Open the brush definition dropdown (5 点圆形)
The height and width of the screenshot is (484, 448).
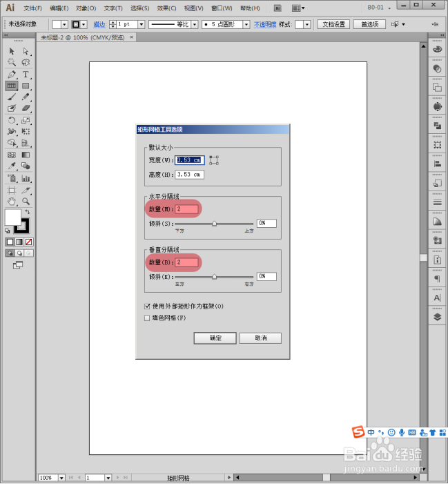click(246, 24)
